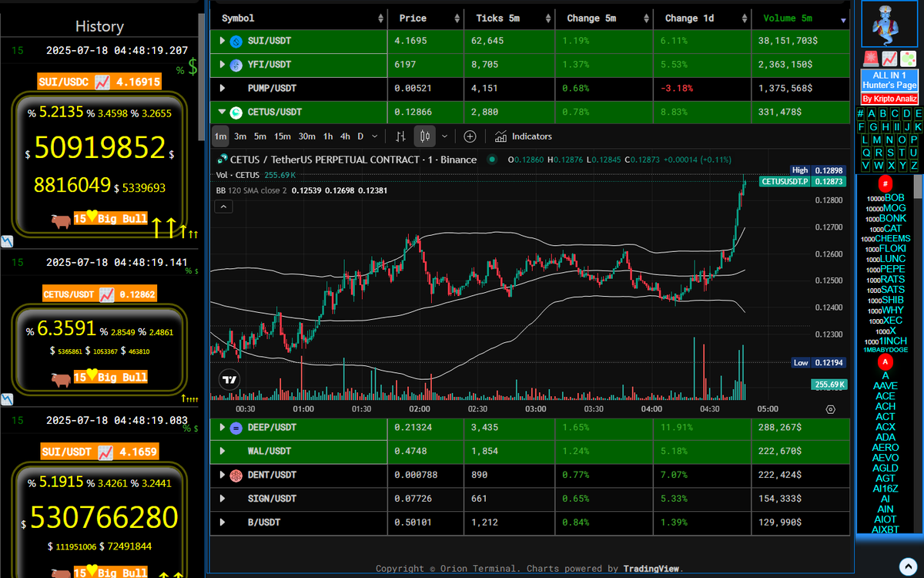Expand the SIGN/USDT row
The height and width of the screenshot is (578, 924).
(x=223, y=499)
